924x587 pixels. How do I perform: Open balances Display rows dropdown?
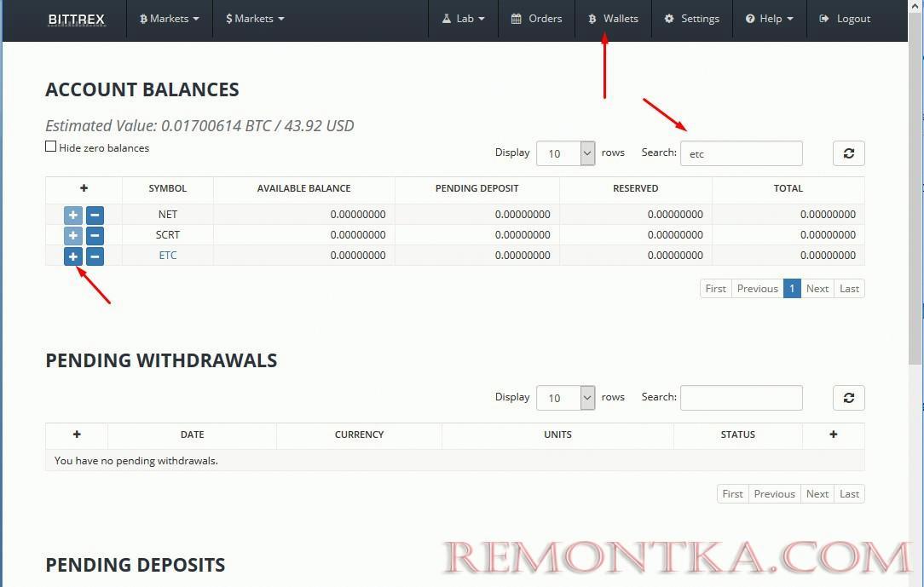point(565,153)
